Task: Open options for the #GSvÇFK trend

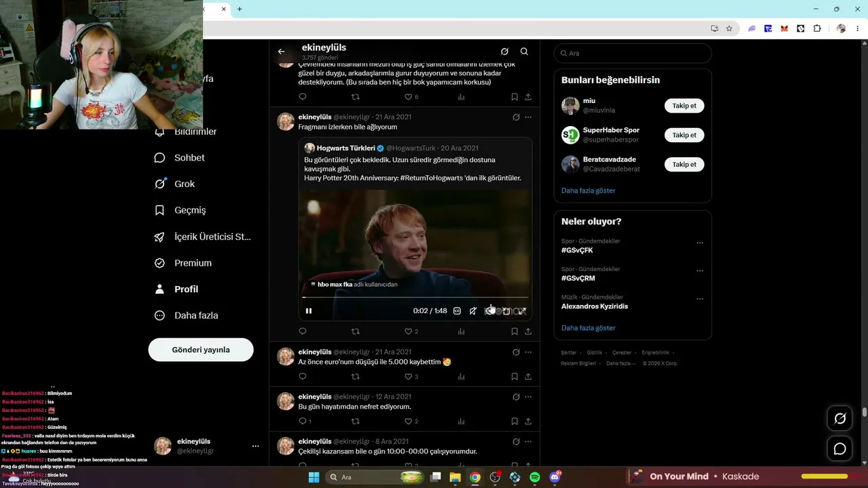Action: click(x=700, y=243)
